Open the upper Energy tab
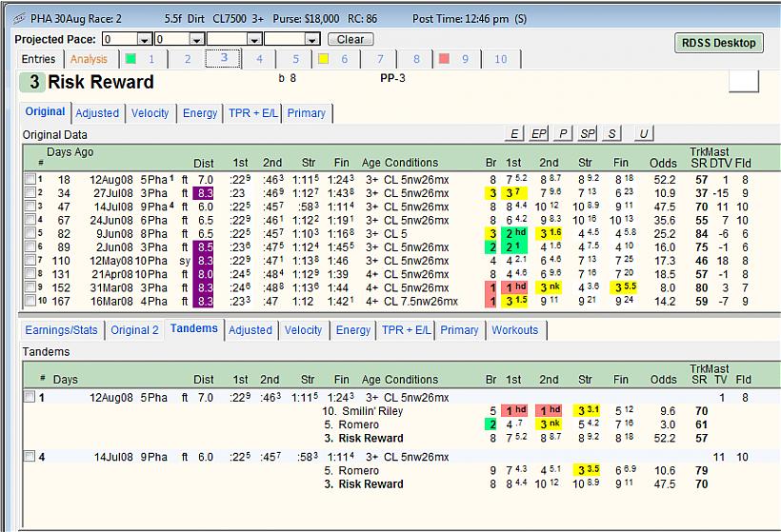Screen dimensions: 781x532 coord(200,113)
